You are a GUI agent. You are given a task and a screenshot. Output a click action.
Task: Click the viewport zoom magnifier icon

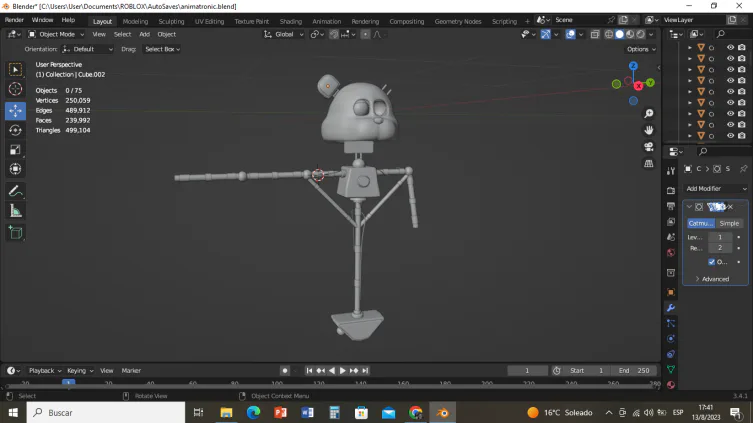[649, 113]
